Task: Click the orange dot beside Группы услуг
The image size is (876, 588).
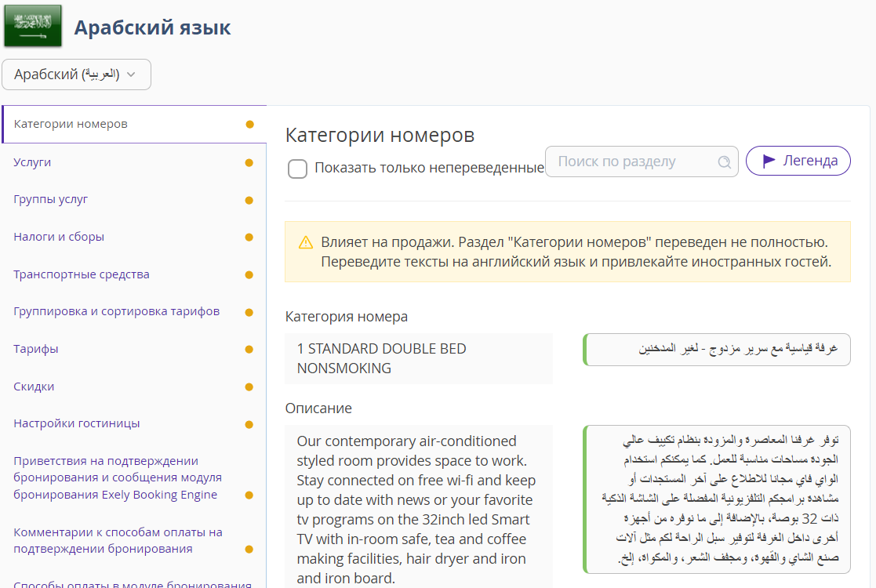Action: 249,200
